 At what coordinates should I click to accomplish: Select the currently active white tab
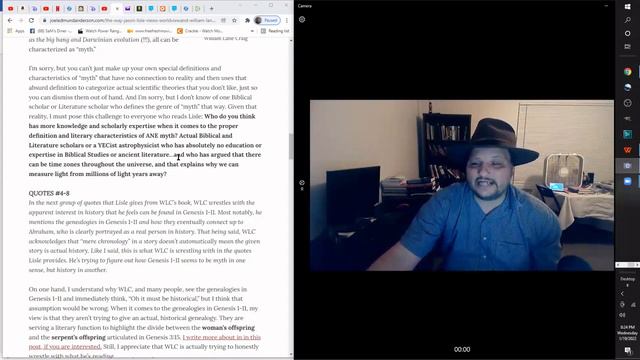click(117, 8)
